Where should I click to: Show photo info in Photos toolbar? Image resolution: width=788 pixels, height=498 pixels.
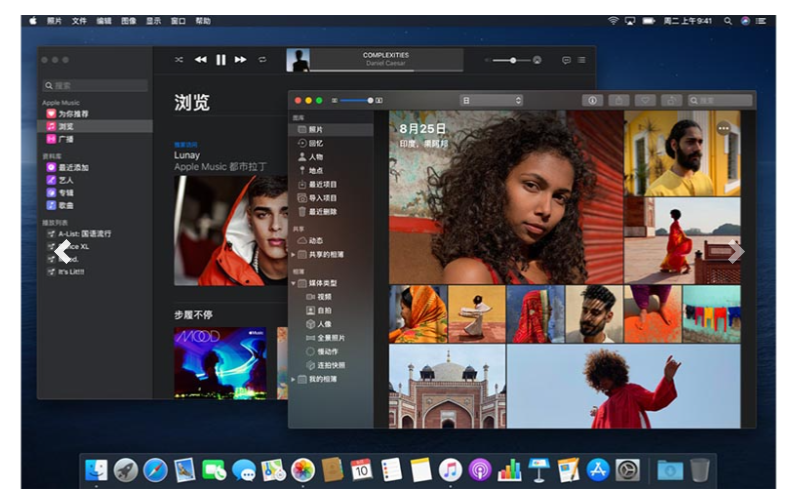click(593, 101)
